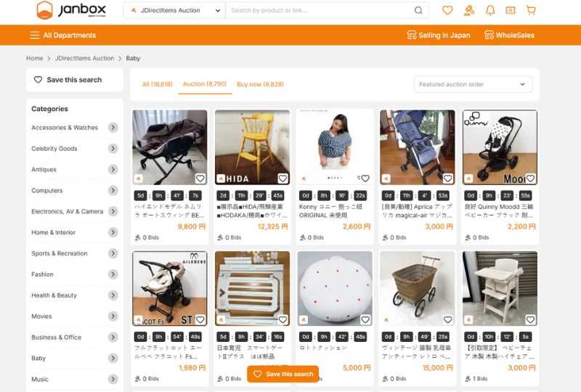Click the Janbox logo
Image resolution: width=581 pixels, height=392 pixels.
click(71, 10)
